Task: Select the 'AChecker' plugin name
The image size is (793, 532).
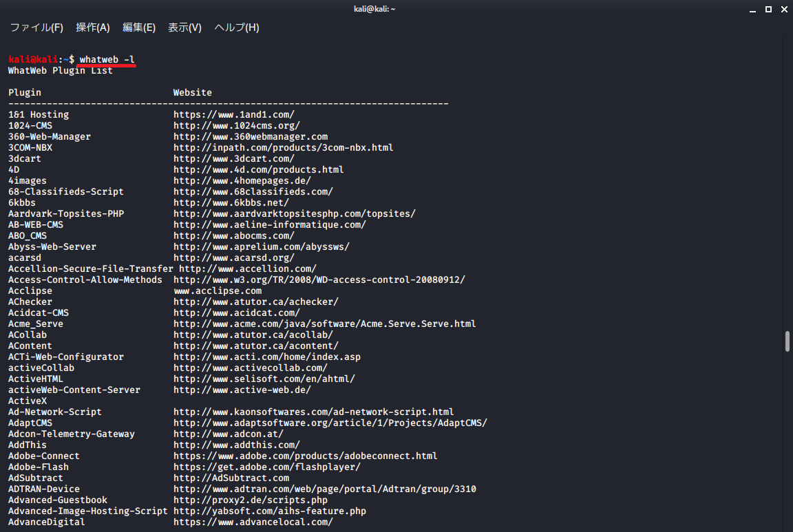Action: (30, 302)
